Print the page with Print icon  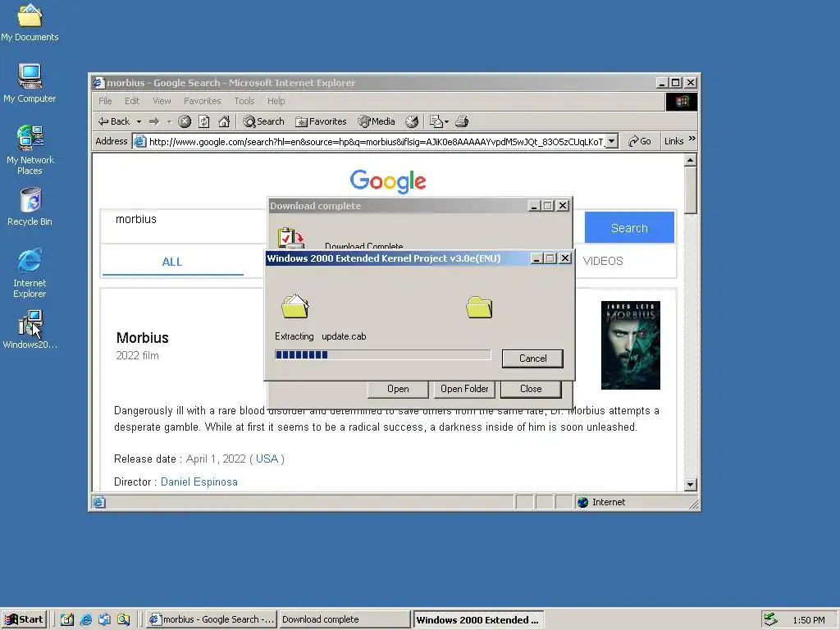[x=462, y=121]
